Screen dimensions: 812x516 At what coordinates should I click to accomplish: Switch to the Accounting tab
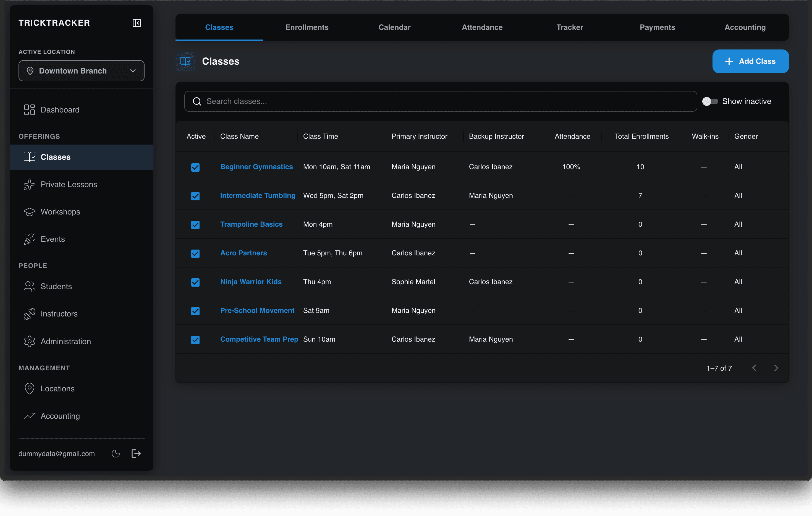point(745,27)
